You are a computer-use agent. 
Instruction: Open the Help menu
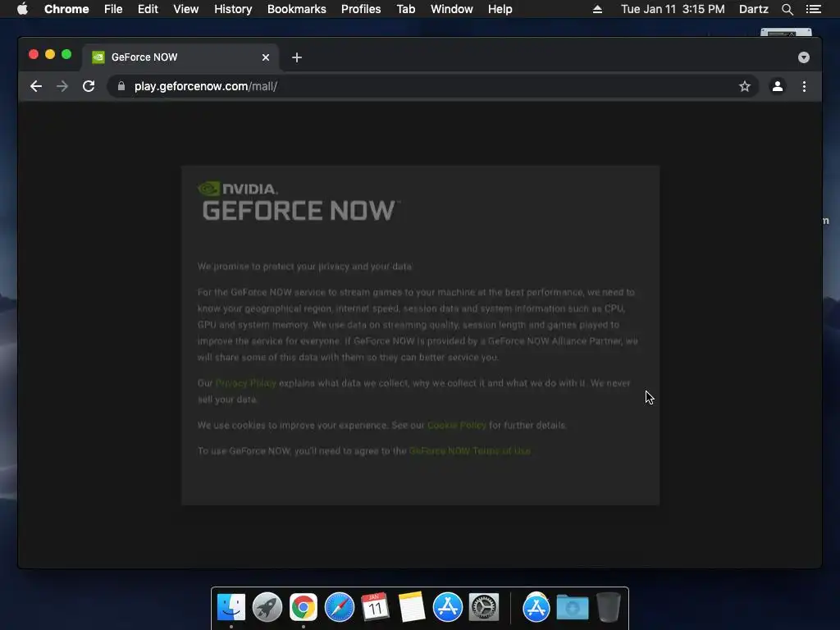(500, 9)
